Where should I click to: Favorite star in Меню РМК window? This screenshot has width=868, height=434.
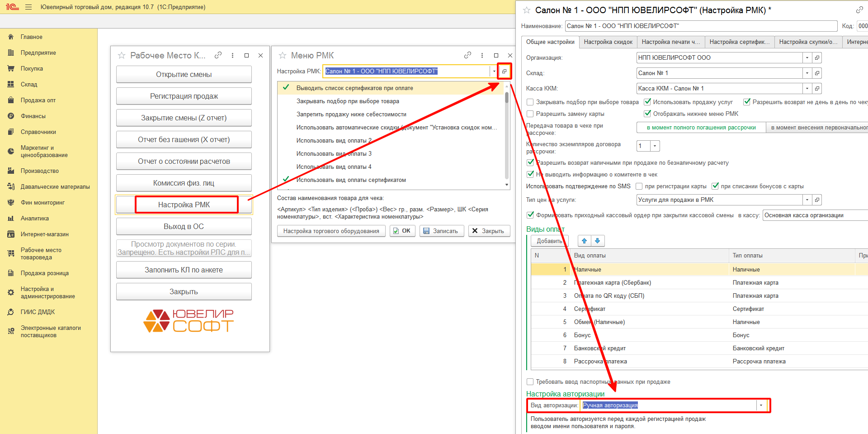(x=283, y=56)
